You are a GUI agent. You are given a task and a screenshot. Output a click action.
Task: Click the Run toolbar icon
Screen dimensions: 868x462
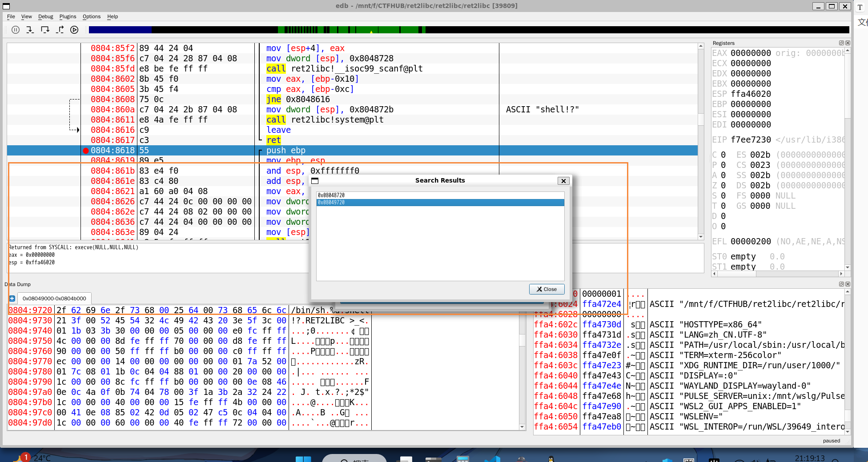[x=74, y=30]
